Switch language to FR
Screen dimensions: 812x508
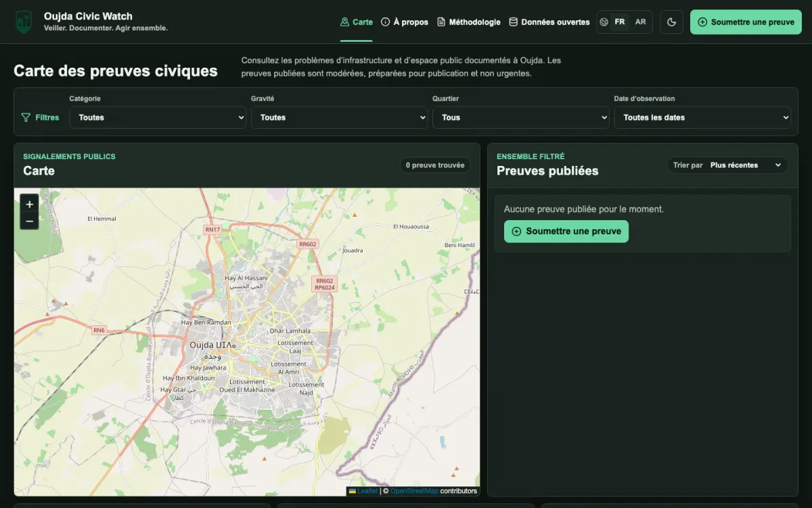pyautogui.click(x=620, y=22)
